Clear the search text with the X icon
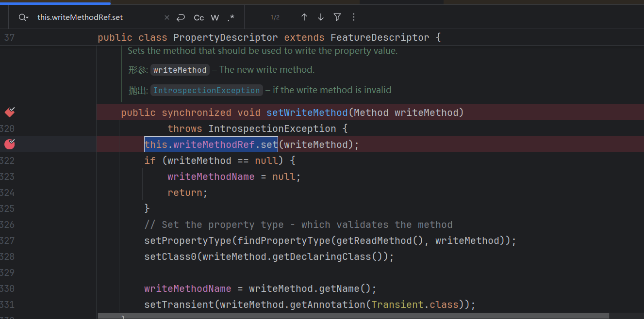Screen dimensions: 644x319 [167, 17]
